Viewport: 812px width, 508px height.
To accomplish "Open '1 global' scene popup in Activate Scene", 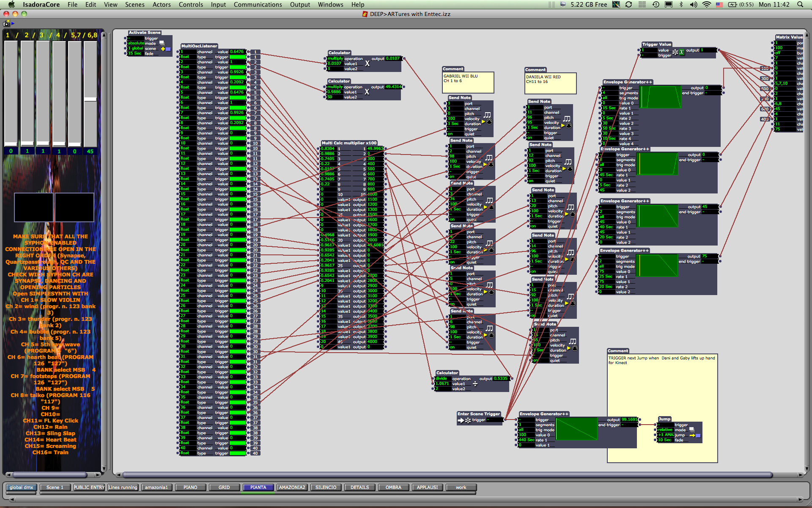I will (136, 48).
